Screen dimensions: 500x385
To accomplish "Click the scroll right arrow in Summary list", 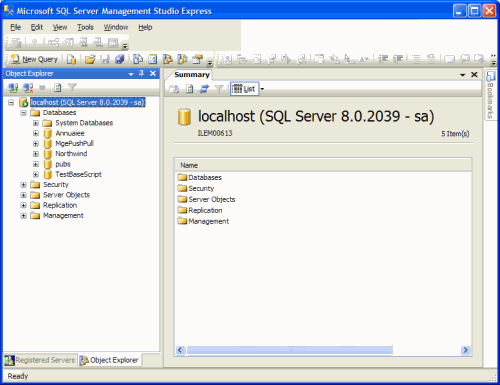I will 466,350.
